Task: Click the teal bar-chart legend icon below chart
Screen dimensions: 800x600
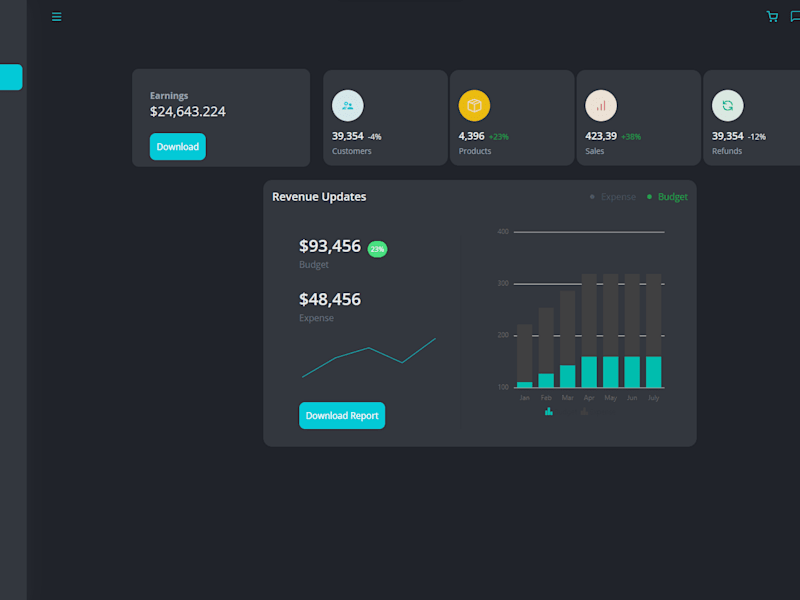Action: click(x=549, y=411)
